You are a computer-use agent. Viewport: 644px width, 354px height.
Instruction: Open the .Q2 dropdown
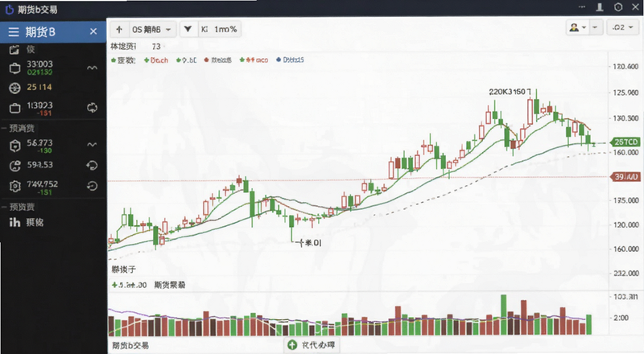pos(622,27)
